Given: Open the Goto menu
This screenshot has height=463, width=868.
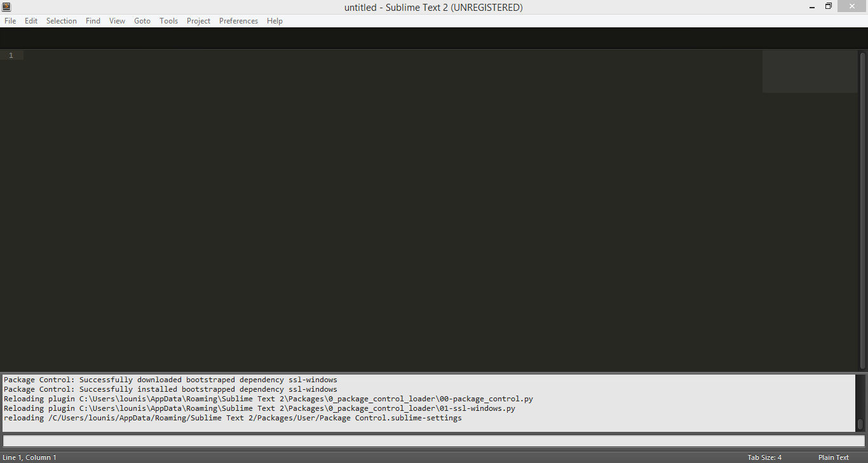Looking at the screenshot, I should pos(142,21).
